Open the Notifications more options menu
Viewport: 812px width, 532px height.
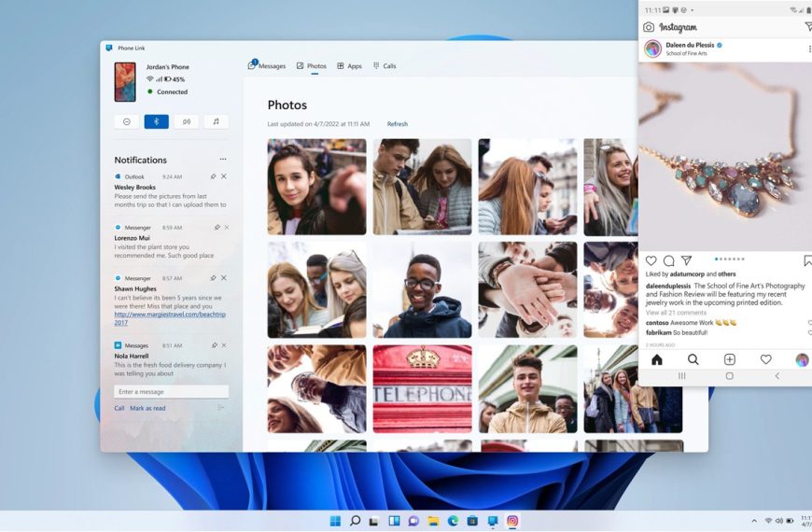pos(223,160)
